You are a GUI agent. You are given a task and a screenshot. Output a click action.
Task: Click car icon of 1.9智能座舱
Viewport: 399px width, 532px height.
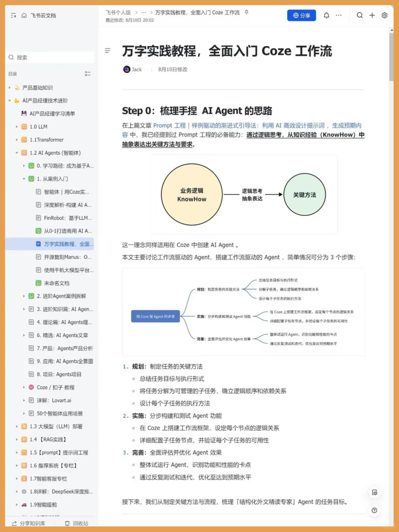[24, 505]
